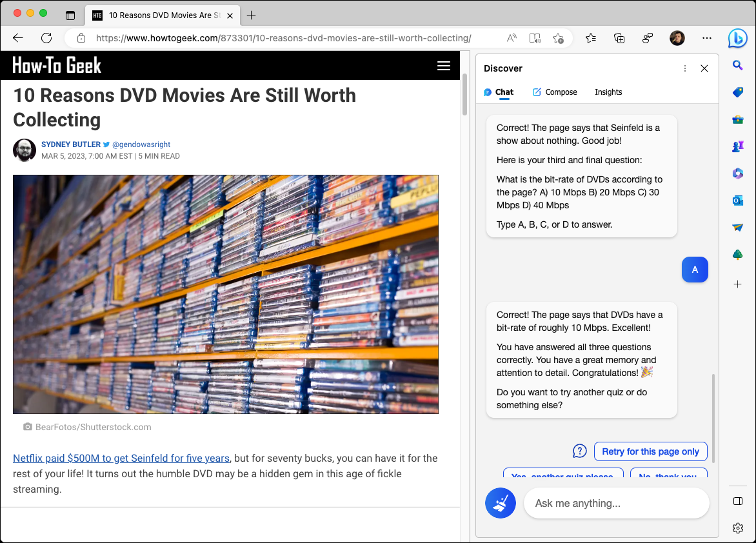Image resolution: width=756 pixels, height=543 pixels.
Task: Open the Microsoft 365 icon in sidebar
Action: pyautogui.click(x=738, y=173)
